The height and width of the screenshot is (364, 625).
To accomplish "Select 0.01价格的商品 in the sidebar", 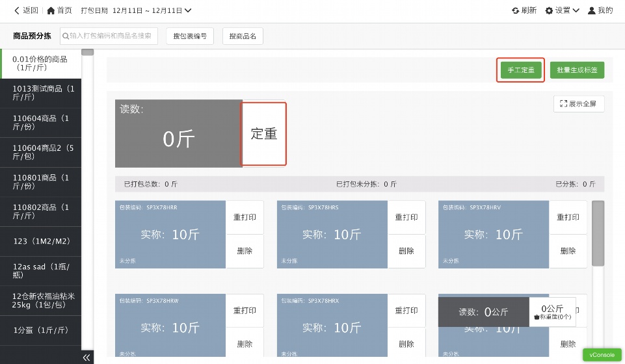I will coord(42,64).
